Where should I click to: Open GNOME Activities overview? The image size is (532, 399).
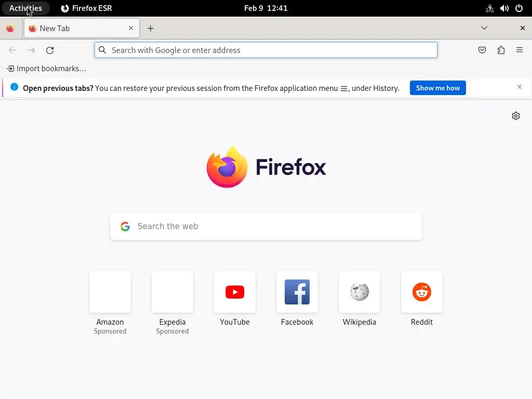click(x=25, y=8)
